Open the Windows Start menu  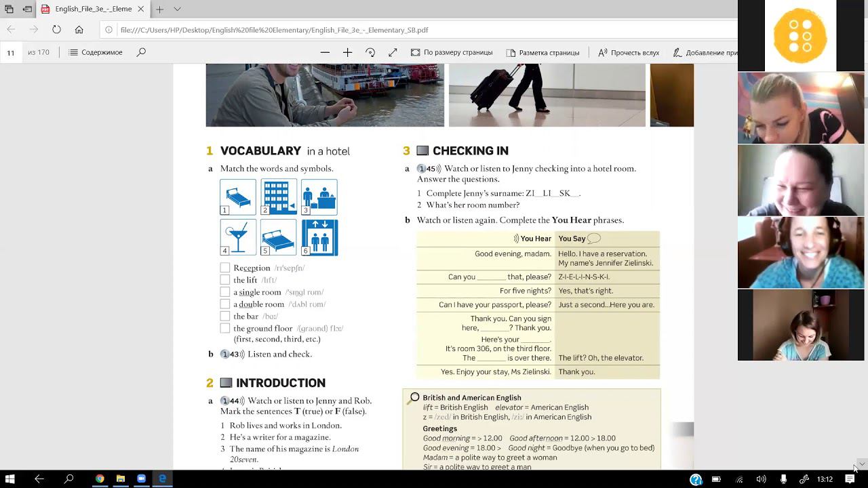(10, 479)
